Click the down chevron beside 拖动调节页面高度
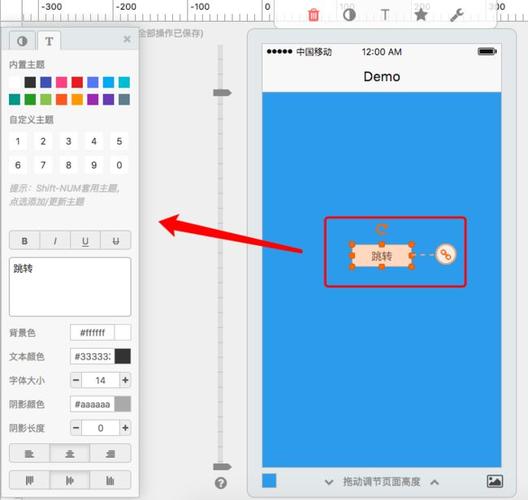Viewport: 528px width, 500px height. click(x=329, y=482)
